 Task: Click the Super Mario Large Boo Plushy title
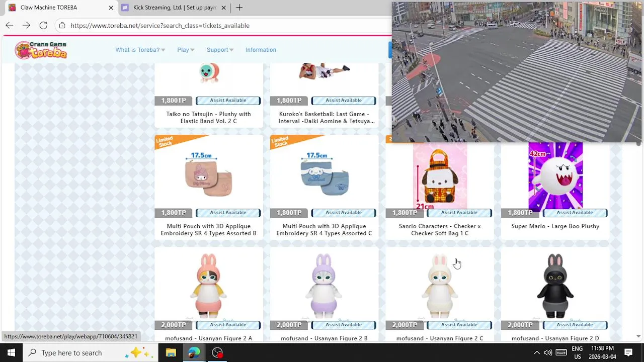555,226
